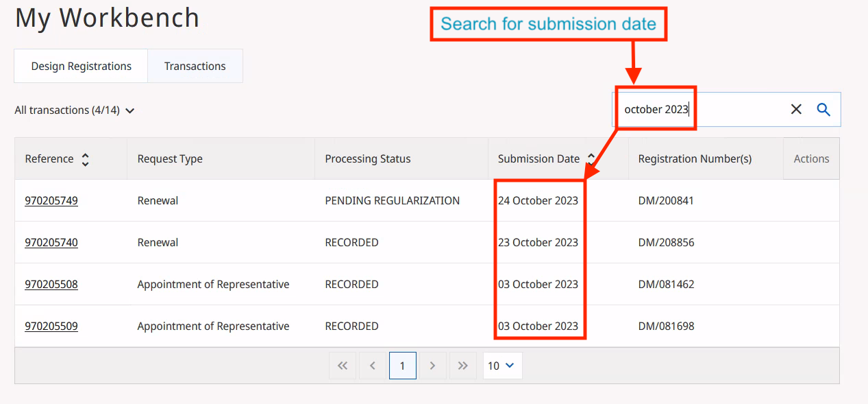The width and height of the screenshot is (868, 404).
Task: Switch to the Design Registrations tab
Action: (x=81, y=67)
